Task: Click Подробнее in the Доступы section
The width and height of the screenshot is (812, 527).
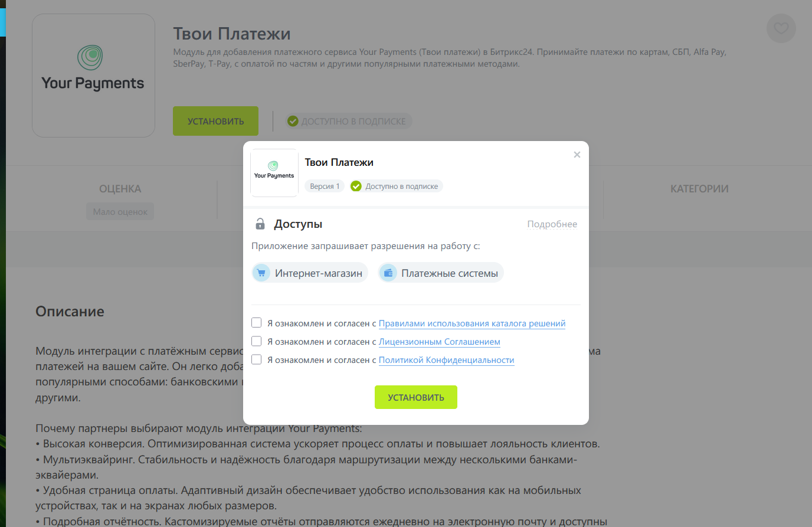Action: (552, 224)
